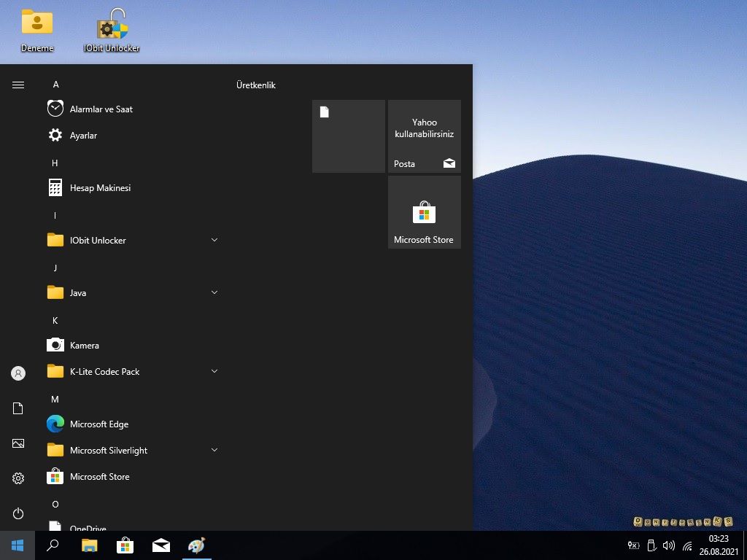Open taskbar search magnifier

[53, 545]
